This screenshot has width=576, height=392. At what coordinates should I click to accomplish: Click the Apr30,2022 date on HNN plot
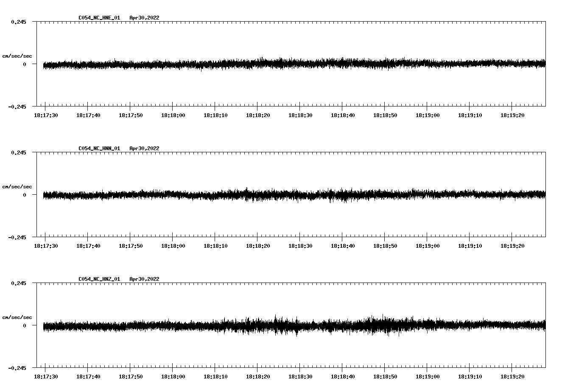point(144,148)
